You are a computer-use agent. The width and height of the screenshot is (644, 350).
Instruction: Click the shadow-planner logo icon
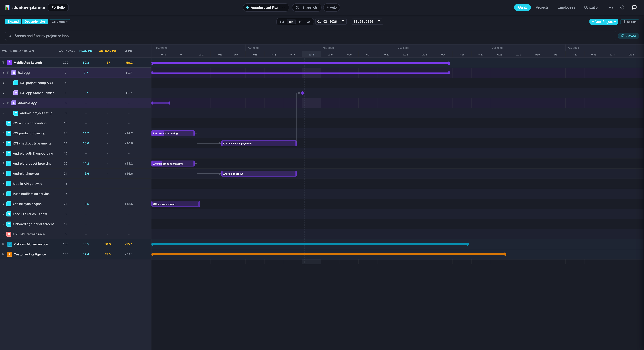point(8,7)
